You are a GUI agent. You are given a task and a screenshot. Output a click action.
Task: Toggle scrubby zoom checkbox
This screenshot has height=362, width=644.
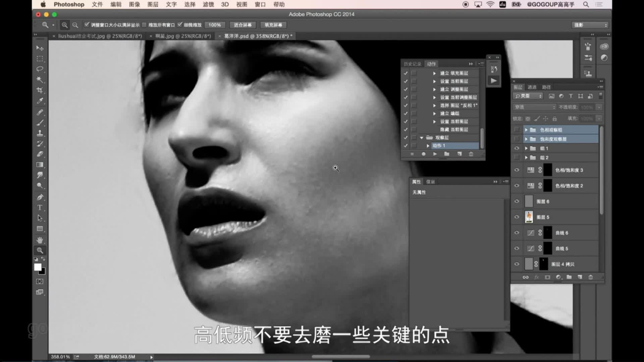[180, 24]
